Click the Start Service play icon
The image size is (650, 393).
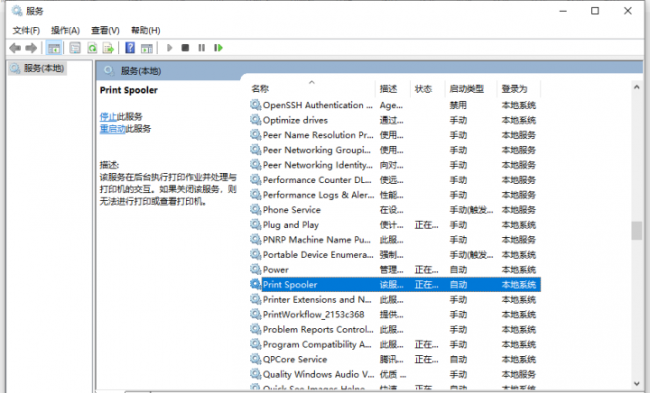169,48
